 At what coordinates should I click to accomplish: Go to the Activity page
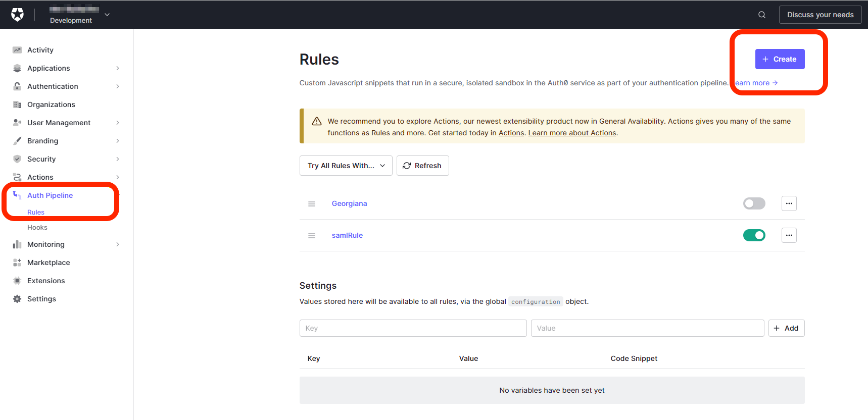tap(40, 50)
